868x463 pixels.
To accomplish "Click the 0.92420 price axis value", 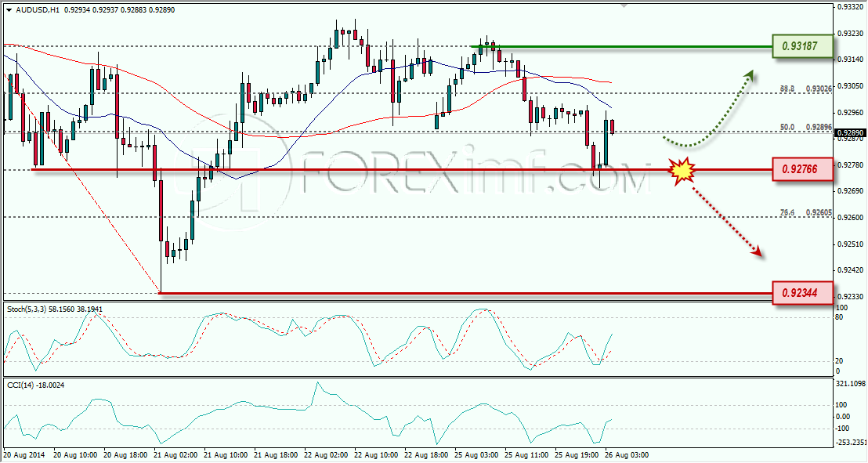I will (850, 270).
